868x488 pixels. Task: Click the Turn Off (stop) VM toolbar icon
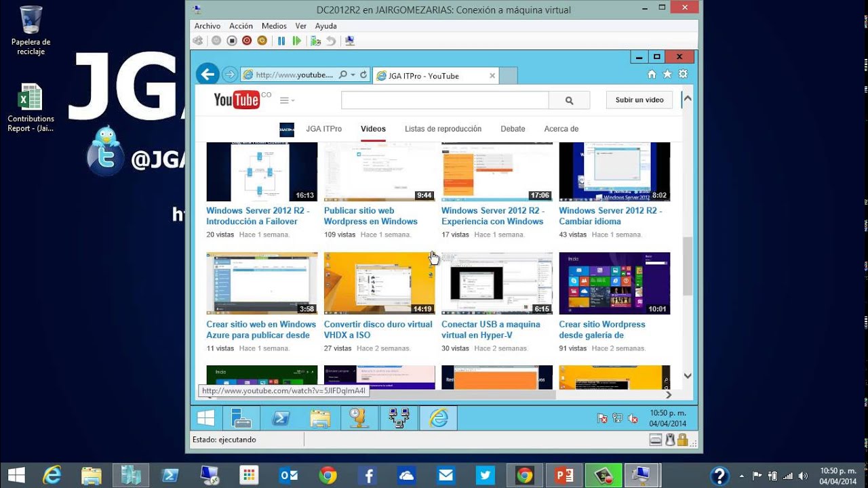[231, 41]
